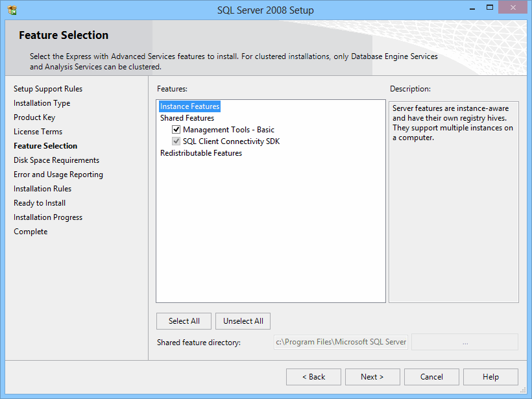The height and width of the screenshot is (399, 532).
Task: Select the Complete step
Action: click(30, 232)
